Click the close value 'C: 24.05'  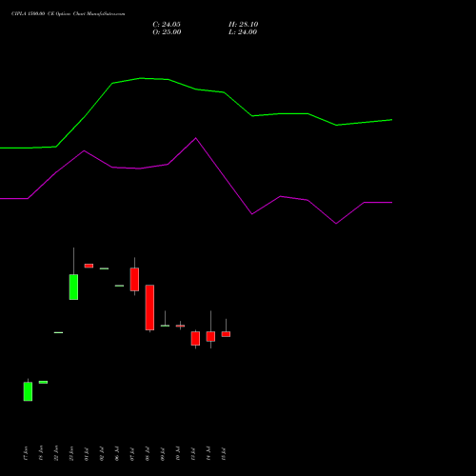click(x=167, y=25)
